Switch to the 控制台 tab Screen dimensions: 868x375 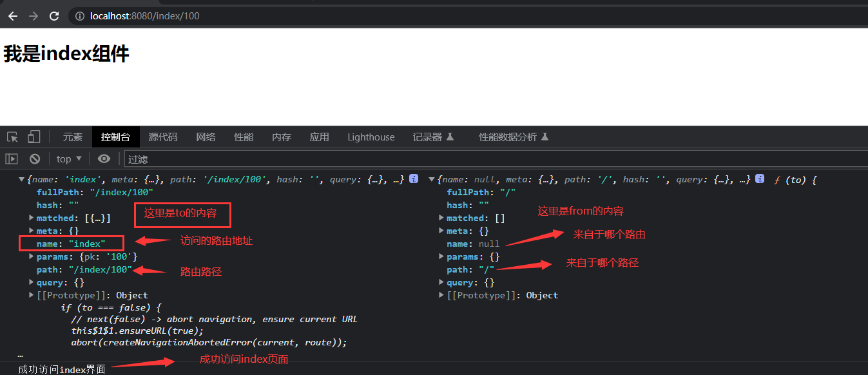point(115,137)
